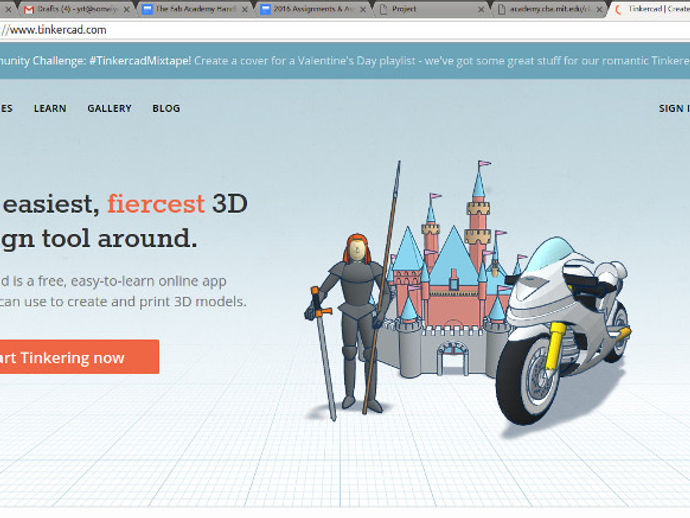This screenshot has height=518, width=690.
Task: Open the academy.cba.mit.edu tab
Action: (550, 9)
